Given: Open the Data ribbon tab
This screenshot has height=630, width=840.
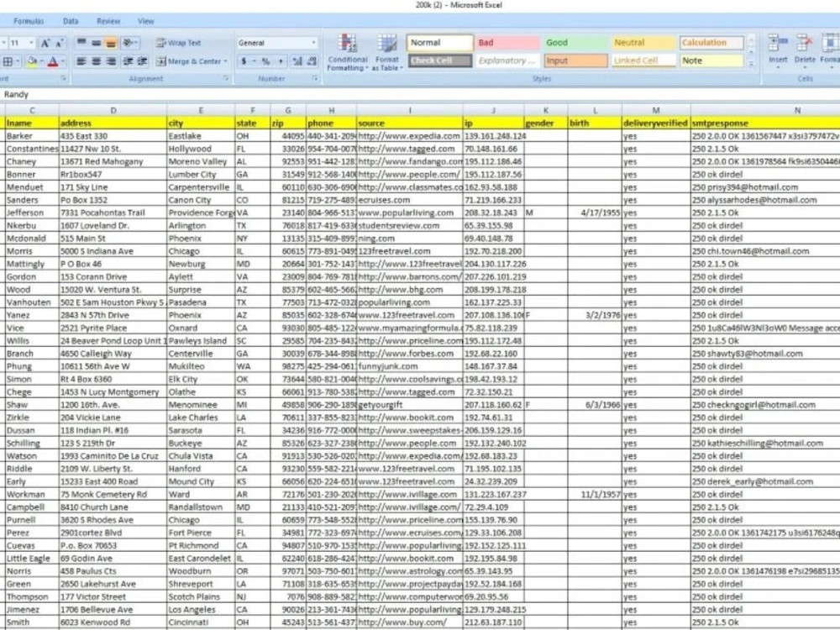Looking at the screenshot, I should click(71, 22).
